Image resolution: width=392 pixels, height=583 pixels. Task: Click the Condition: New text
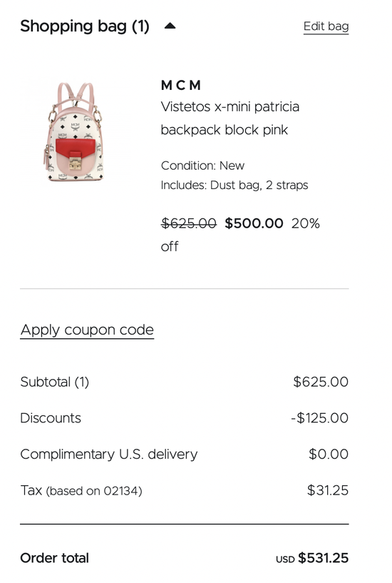pyautogui.click(x=202, y=166)
